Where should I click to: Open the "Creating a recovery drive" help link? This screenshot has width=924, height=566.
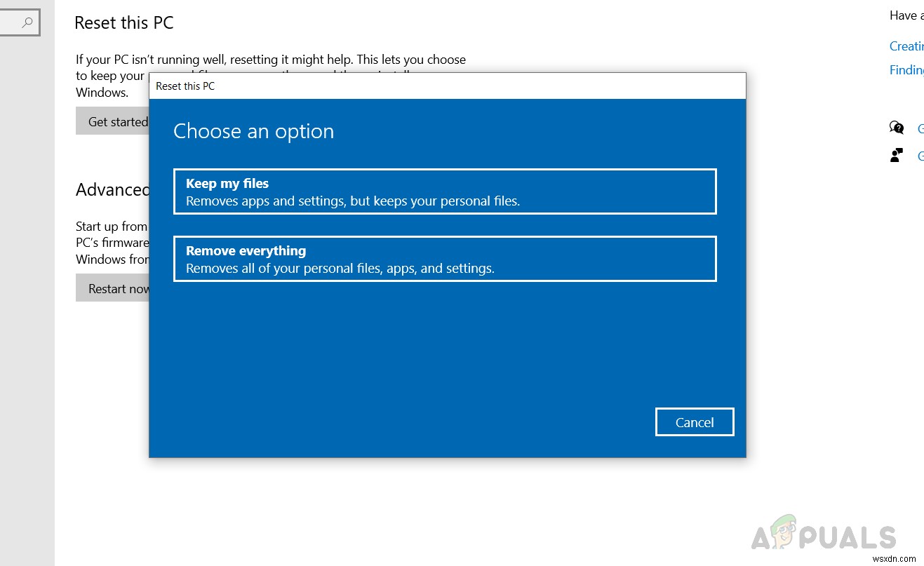point(906,46)
